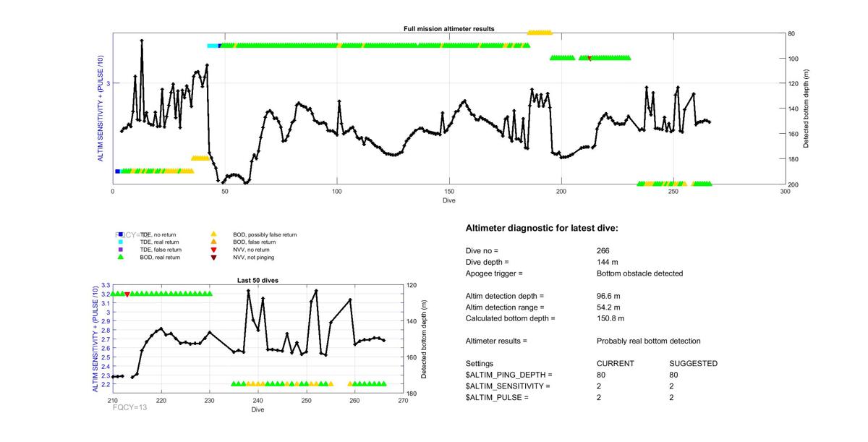Click the 'Settings' column header
This screenshot has width=868, height=442.
click(x=479, y=363)
